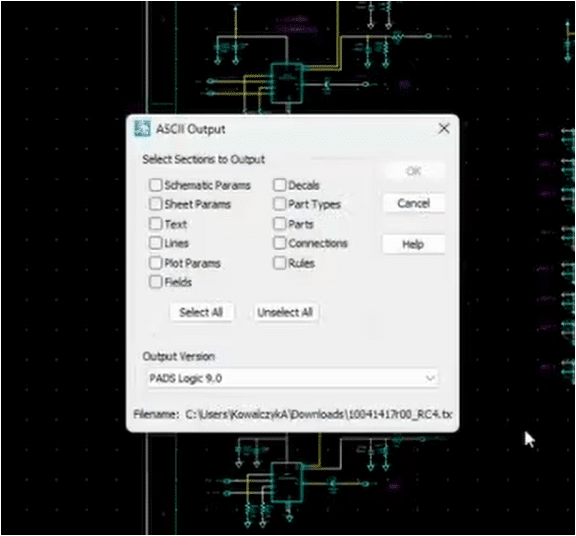The height and width of the screenshot is (536, 576).
Task: Toggle the Connections checkbox
Action: coord(280,243)
